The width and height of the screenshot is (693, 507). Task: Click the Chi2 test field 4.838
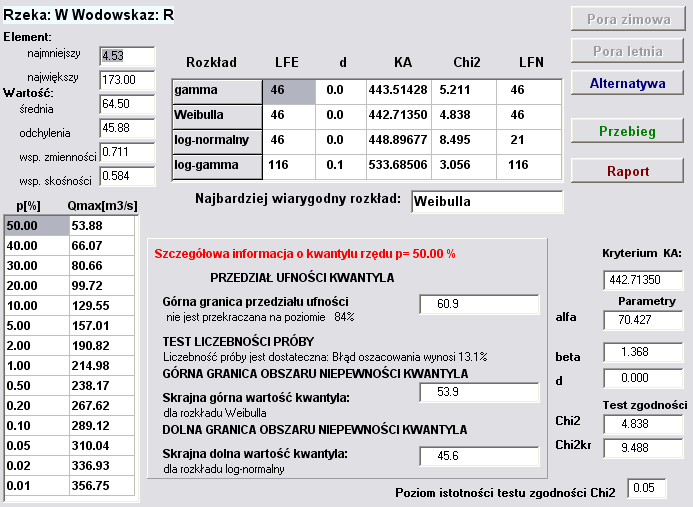[643, 424]
